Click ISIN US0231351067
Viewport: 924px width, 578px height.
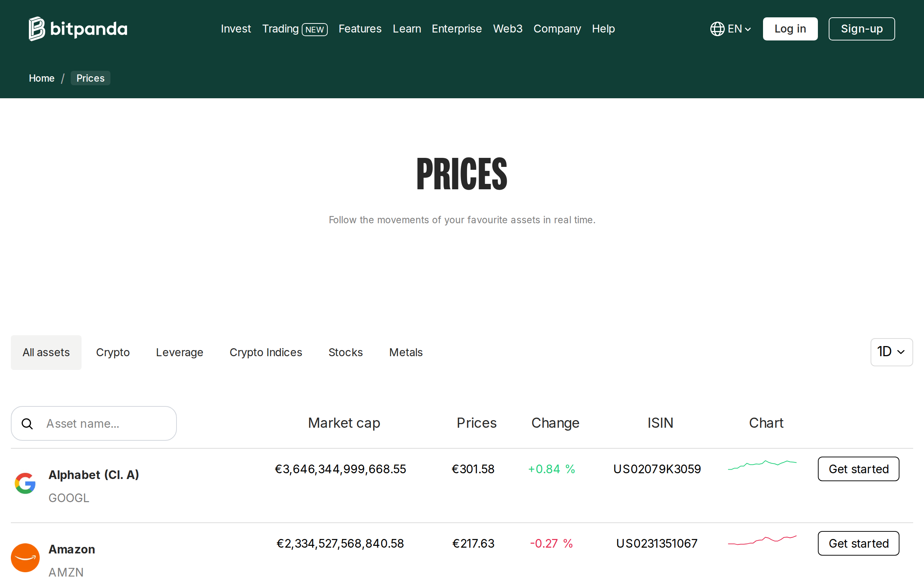(x=657, y=543)
